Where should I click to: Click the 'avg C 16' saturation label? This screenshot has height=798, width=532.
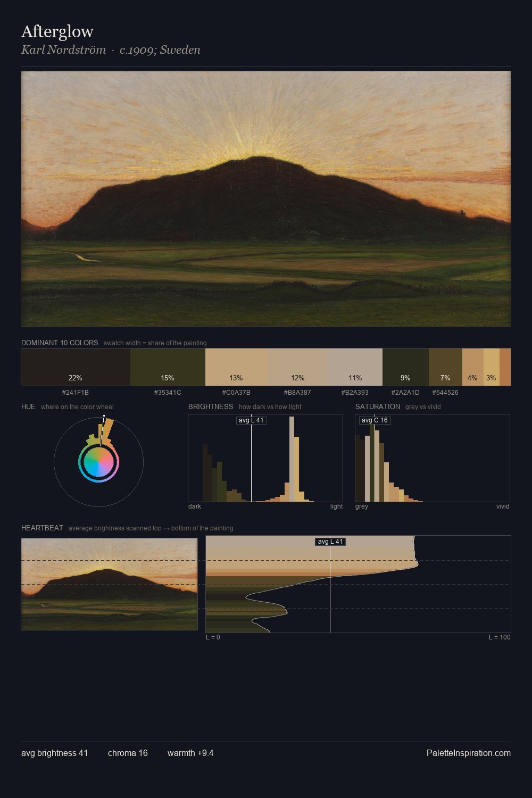click(375, 420)
